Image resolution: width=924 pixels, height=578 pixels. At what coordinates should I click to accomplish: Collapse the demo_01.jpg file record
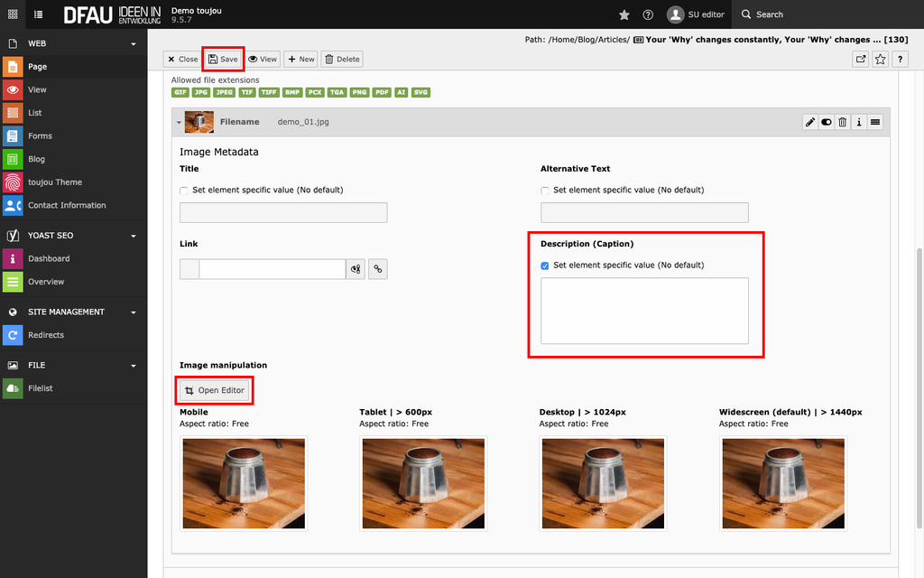[x=179, y=122]
